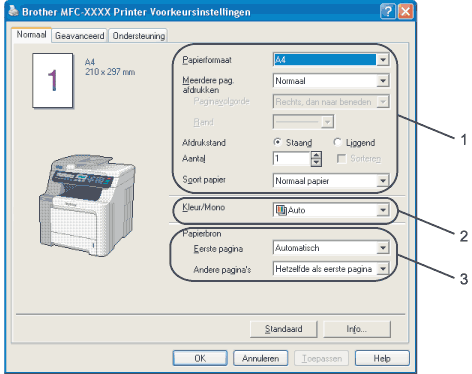Close the printer preferences dialog

pyautogui.click(x=405, y=12)
